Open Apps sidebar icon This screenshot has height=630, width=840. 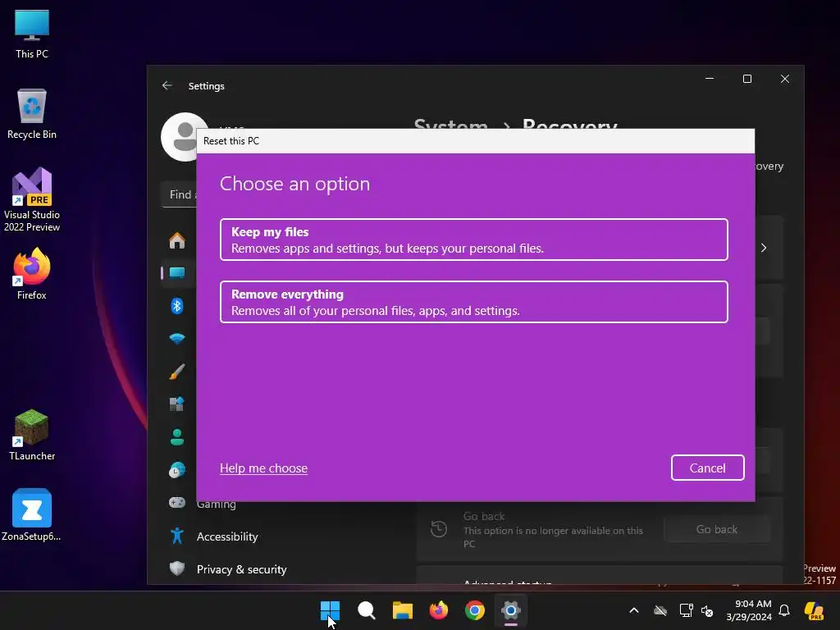pos(177,404)
